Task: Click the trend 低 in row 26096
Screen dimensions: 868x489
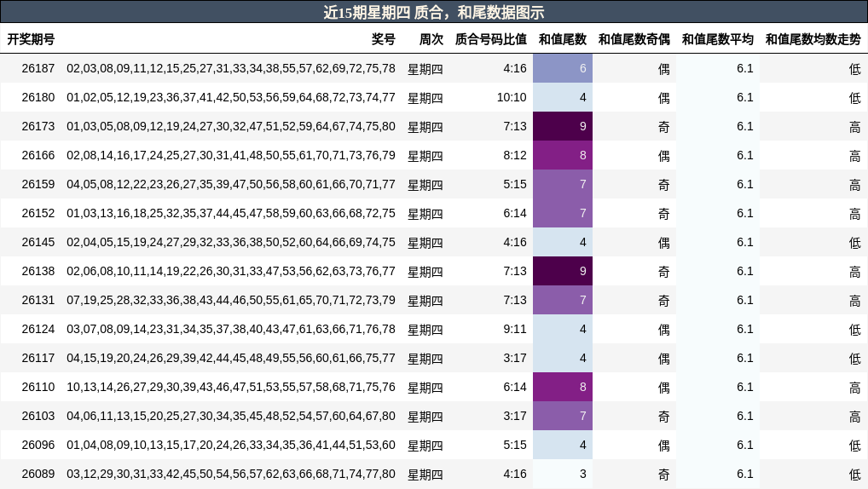Action: 854,446
